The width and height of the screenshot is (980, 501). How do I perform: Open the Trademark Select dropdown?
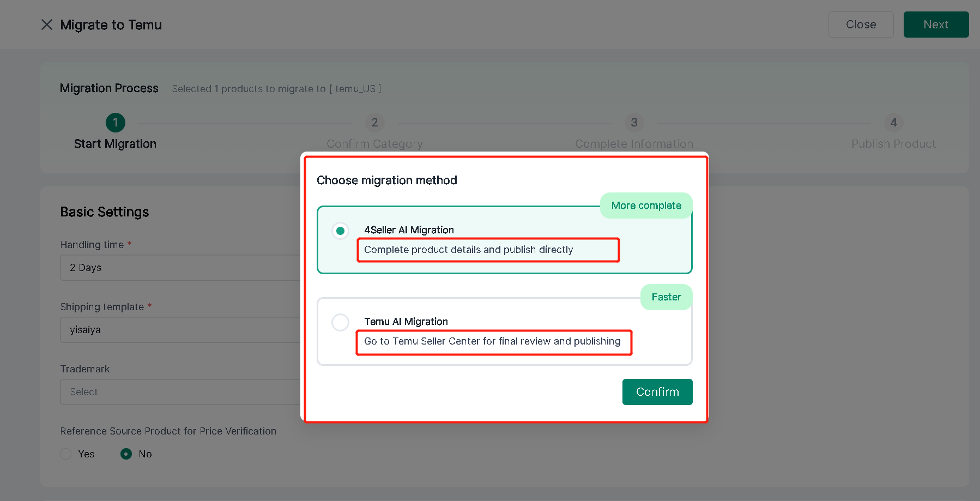coord(180,392)
